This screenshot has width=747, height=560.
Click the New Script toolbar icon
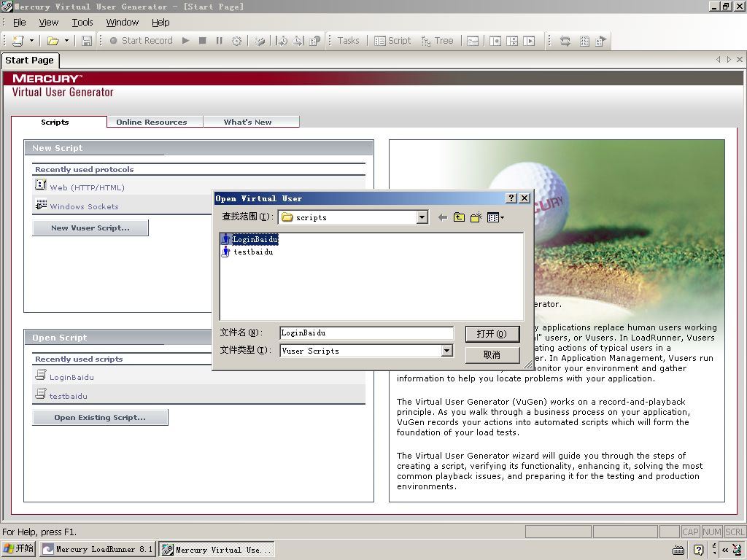click(x=18, y=41)
